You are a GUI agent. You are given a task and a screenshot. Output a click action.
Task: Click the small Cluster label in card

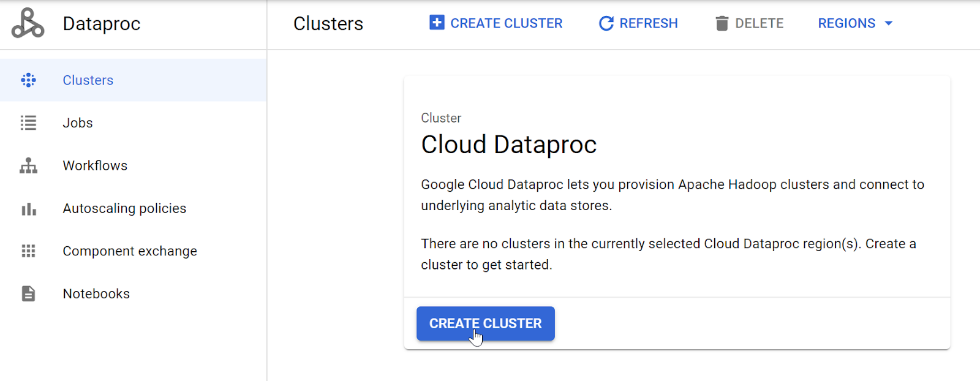tap(441, 118)
